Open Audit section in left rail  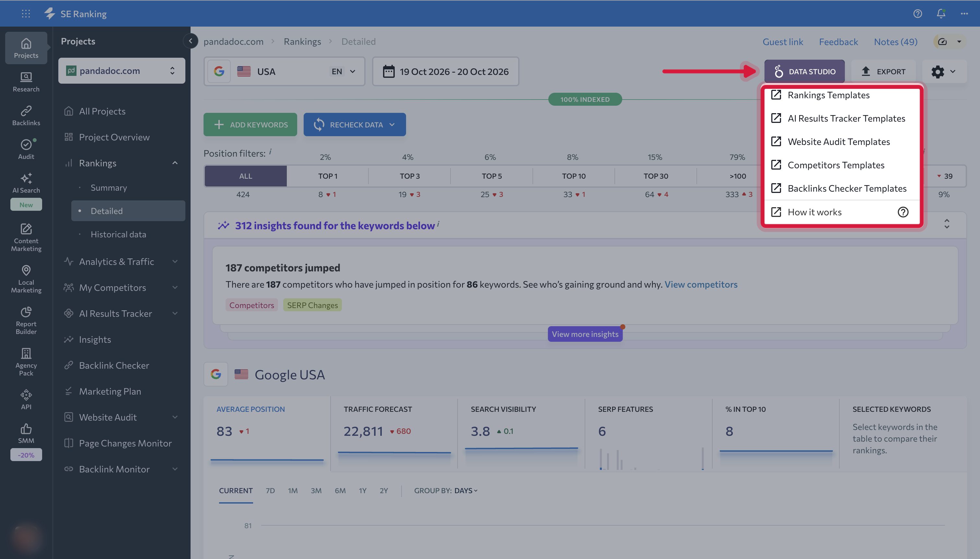point(26,149)
